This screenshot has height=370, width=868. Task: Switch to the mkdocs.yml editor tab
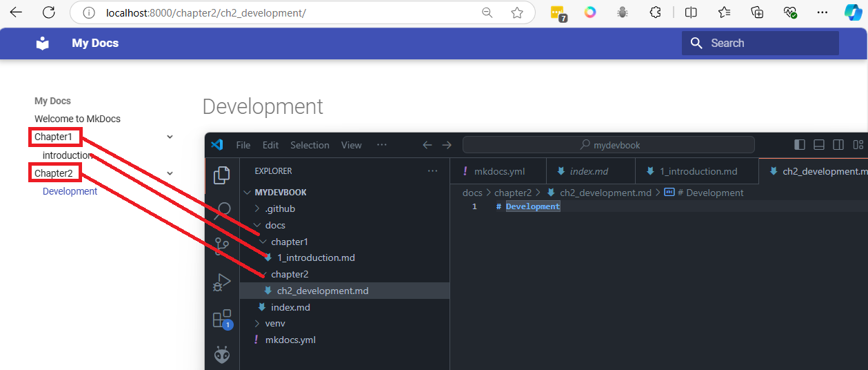coord(499,171)
